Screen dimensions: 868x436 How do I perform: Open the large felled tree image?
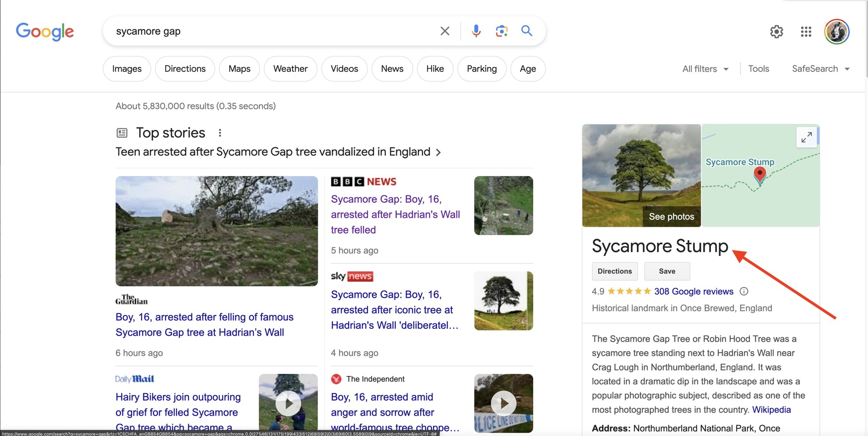click(x=217, y=231)
